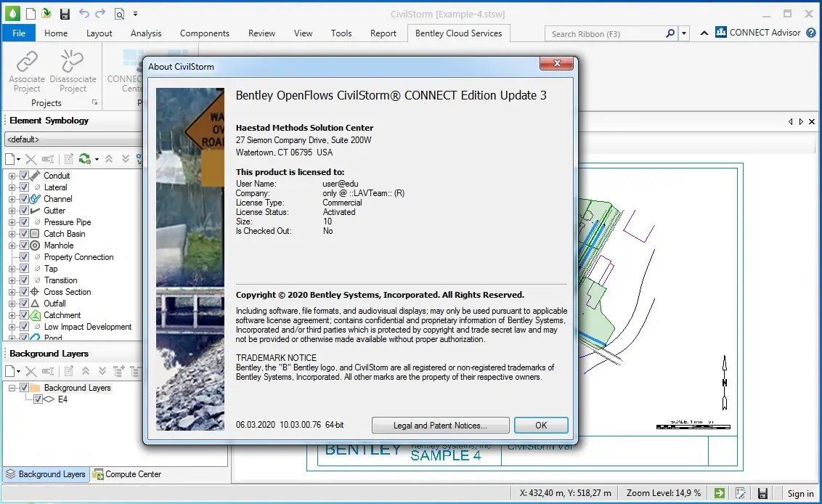Viewport: 822px width, 504px height.
Task: Click move up arrows in Background Layers toolbar
Action: (x=86, y=371)
